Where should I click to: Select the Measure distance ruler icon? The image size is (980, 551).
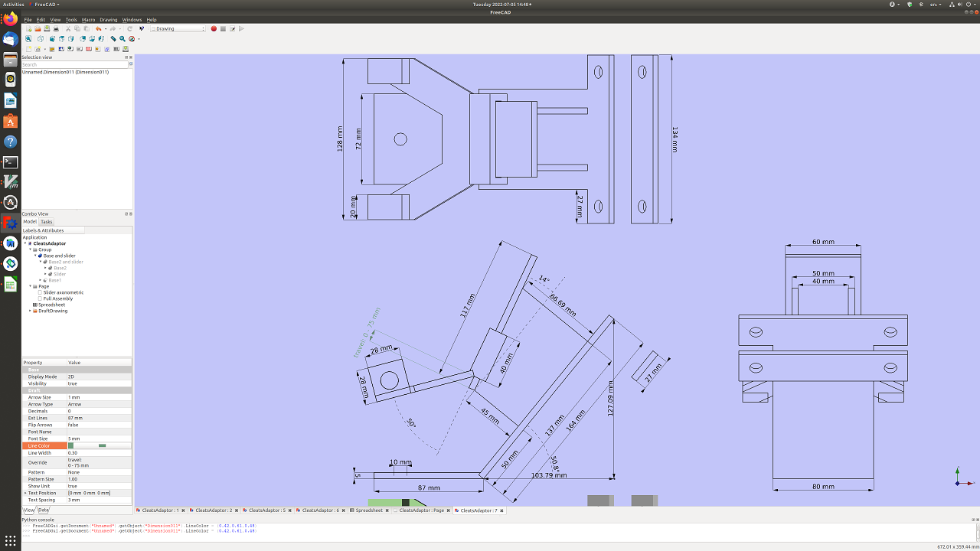click(x=113, y=38)
